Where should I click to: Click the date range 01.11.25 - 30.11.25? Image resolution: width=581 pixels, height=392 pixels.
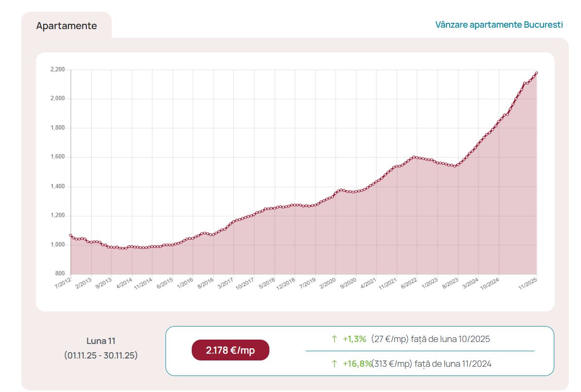tap(101, 356)
